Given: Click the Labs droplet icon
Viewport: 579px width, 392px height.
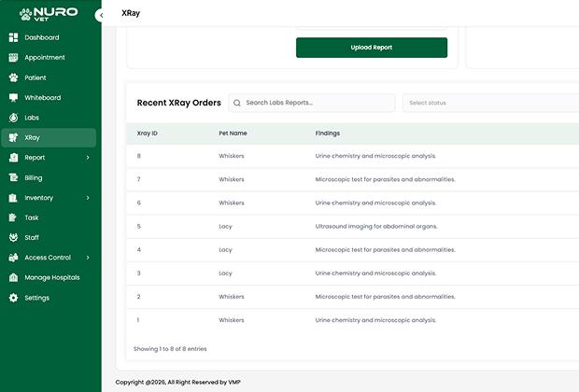Looking at the screenshot, I should 13,118.
